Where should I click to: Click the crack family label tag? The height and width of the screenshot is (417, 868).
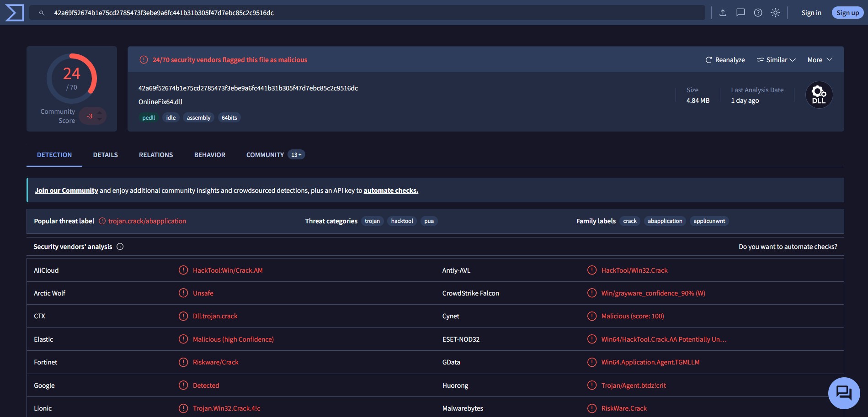tap(630, 221)
